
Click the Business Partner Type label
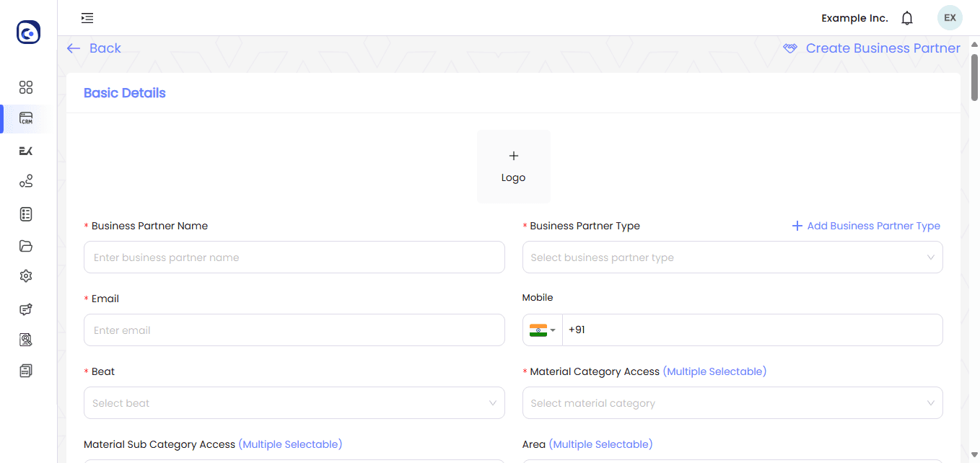click(585, 226)
